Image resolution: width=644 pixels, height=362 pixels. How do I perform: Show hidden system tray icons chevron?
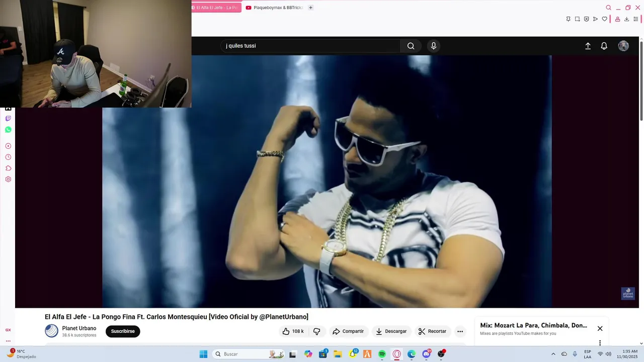(x=553, y=354)
